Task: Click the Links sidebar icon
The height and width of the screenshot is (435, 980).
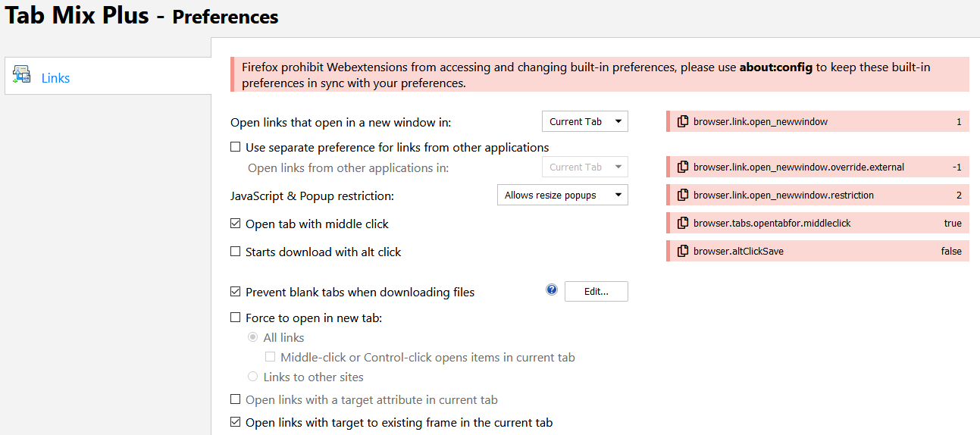Action: pyautogui.click(x=21, y=75)
